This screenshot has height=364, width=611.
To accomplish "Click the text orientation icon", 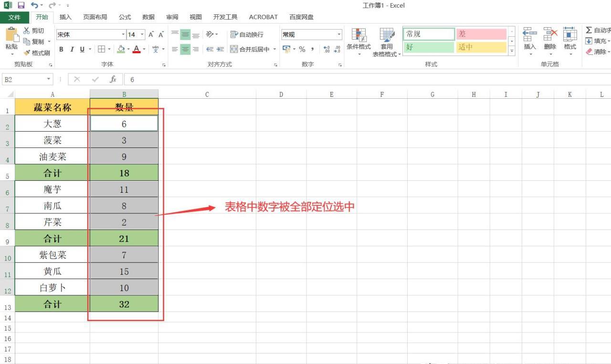I will coord(210,34).
